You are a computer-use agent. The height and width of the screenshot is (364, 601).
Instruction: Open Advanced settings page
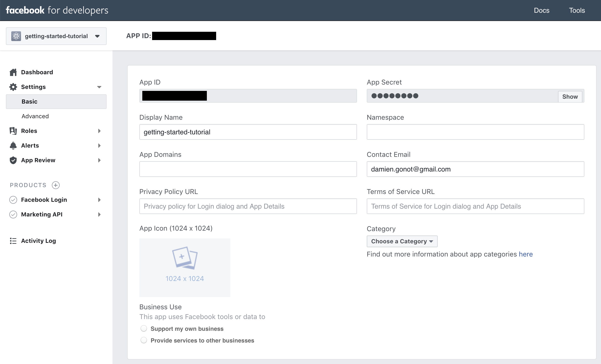(x=35, y=116)
